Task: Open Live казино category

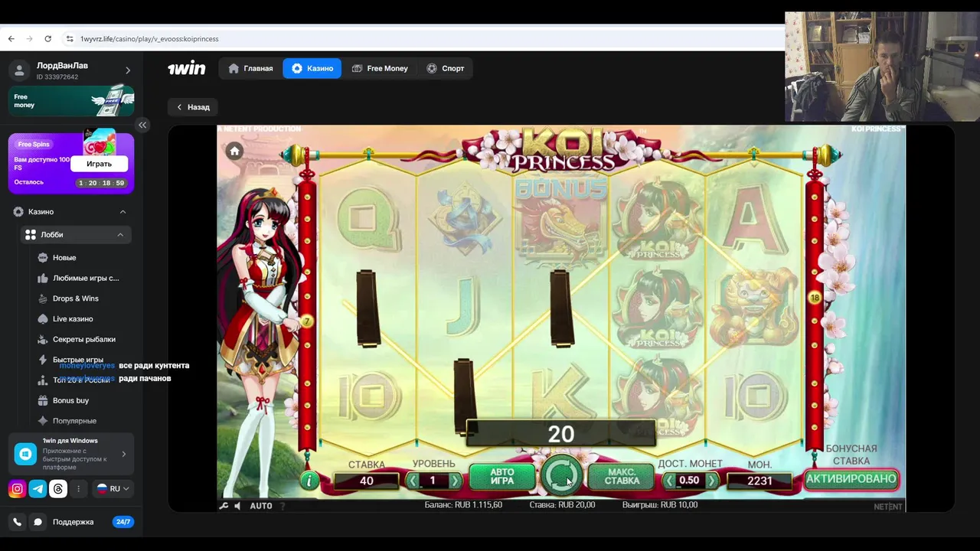Action: tap(73, 319)
